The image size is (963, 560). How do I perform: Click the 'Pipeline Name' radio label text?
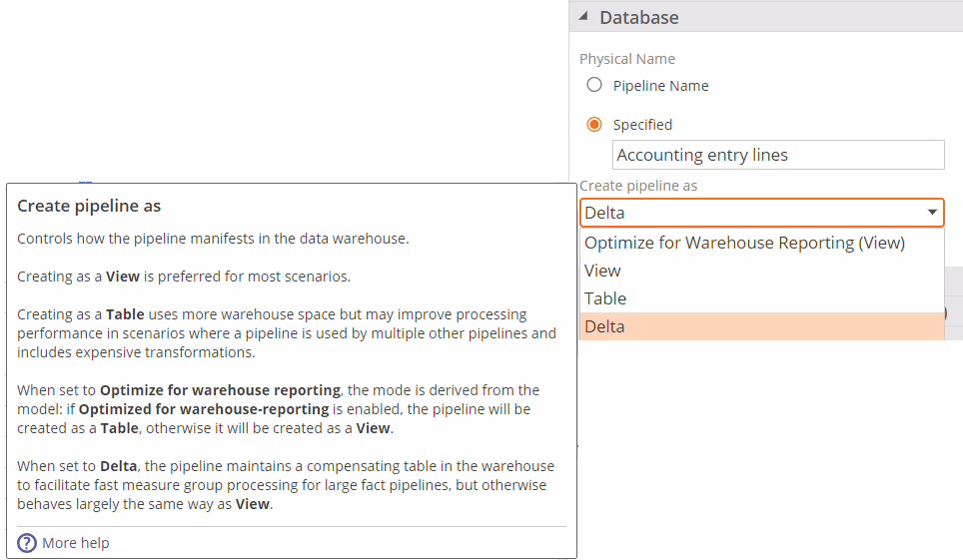(660, 86)
